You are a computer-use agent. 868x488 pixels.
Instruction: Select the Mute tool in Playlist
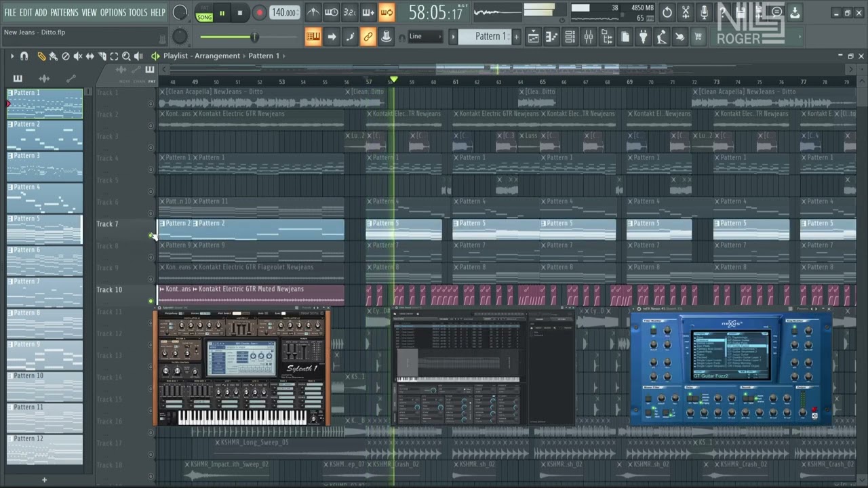pyautogui.click(x=78, y=56)
